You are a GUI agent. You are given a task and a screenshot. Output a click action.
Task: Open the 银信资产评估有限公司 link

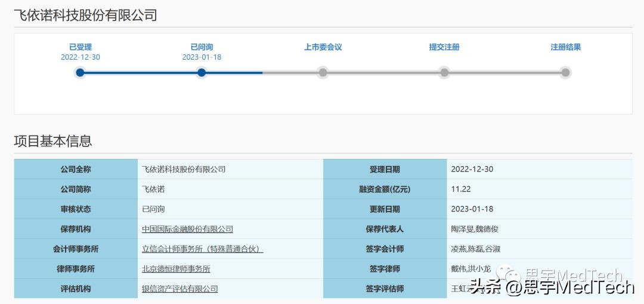pos(179,289)
